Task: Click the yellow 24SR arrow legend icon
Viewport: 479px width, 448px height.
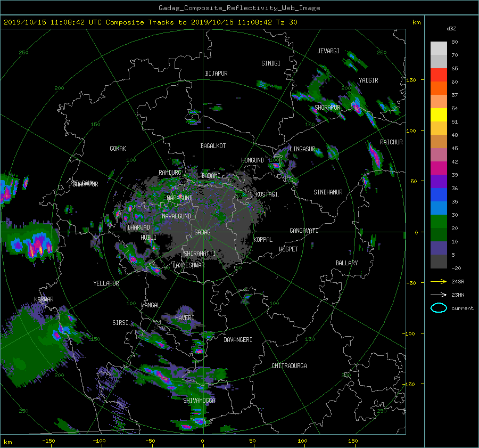Action: tap(439, 281)
